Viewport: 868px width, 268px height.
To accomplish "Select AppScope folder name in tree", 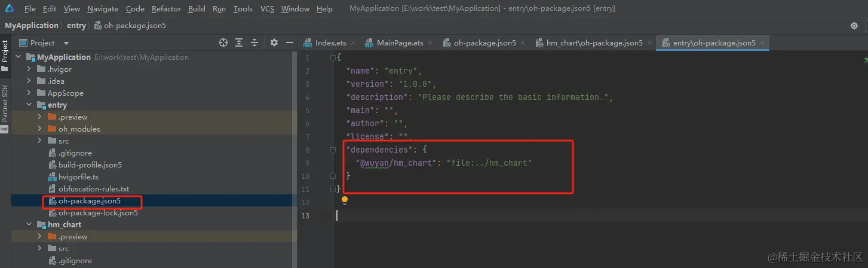I will pyautogui.click(x=66, y=93).
